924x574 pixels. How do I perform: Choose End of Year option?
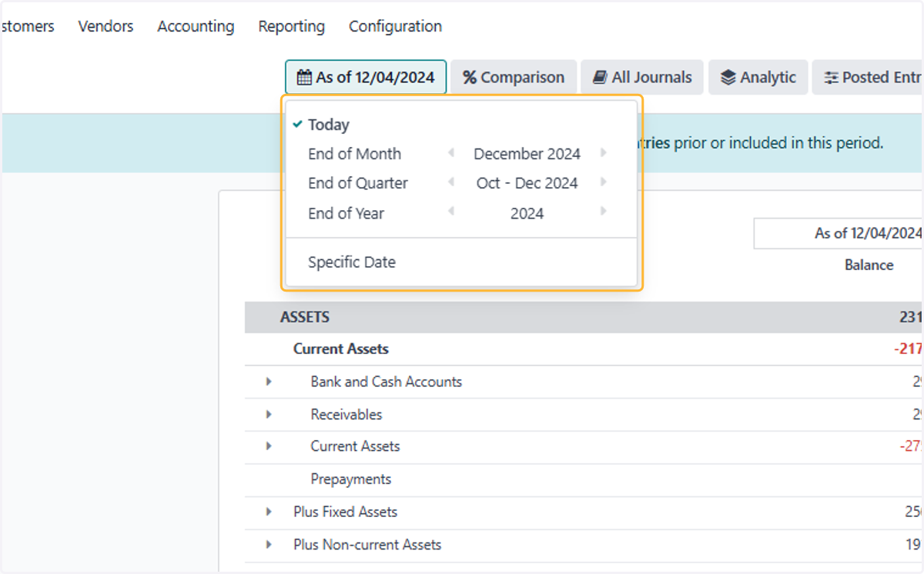click(x=346, y=213)
